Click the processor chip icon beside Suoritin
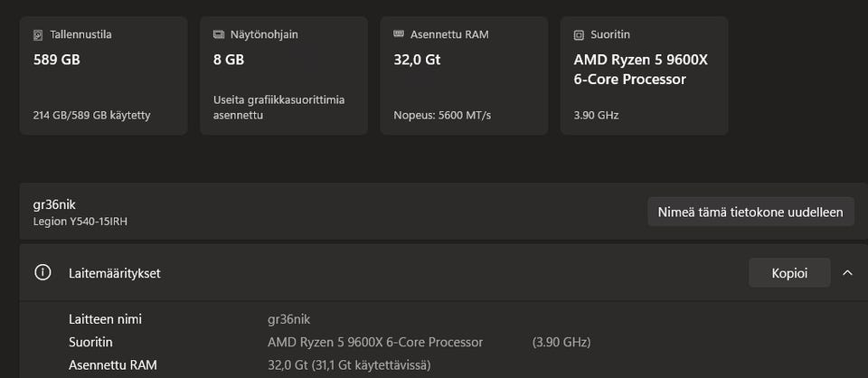This screenshot has width=868, height=378. [580, 35]
